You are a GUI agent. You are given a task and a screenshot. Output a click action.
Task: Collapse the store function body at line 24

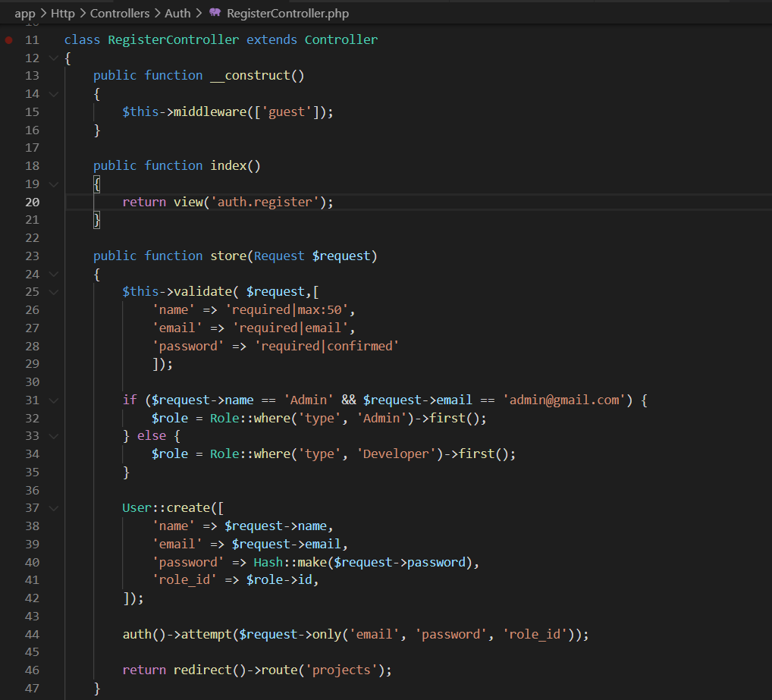[53, 274]
